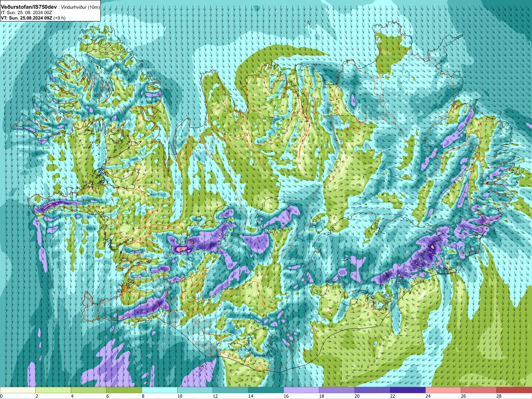Click the "VT: Sun. 25.08.2024 09Z" valid time
The height and width of the screenshot is (399, 532).
click(26, 18)
